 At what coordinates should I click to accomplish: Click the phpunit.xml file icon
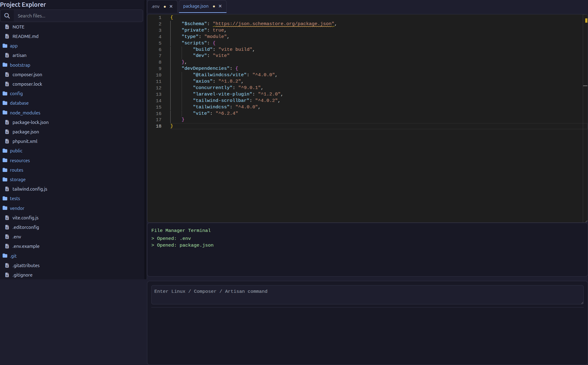coord(7,141)
